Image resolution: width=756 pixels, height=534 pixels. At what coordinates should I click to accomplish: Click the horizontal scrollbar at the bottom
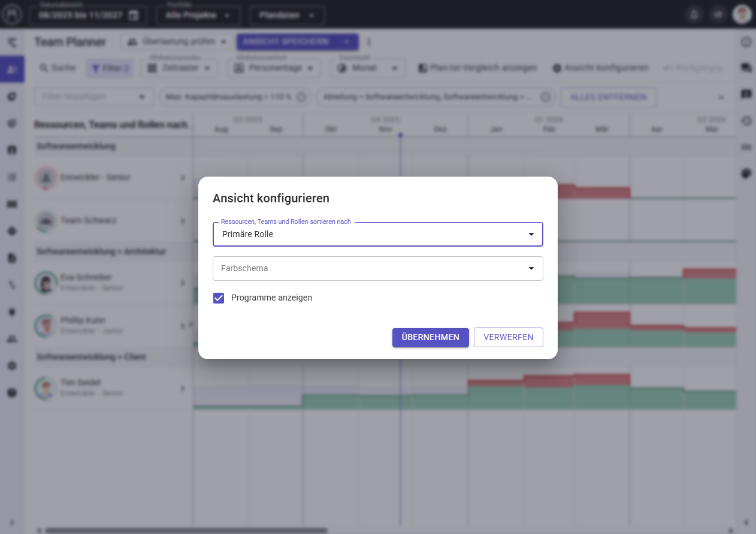(186, 530)
